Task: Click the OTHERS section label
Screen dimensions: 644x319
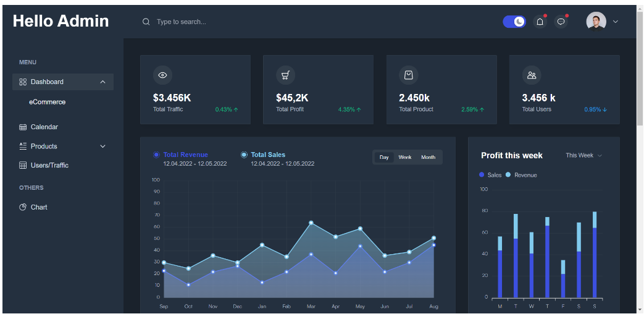Action: click(31, 187)
